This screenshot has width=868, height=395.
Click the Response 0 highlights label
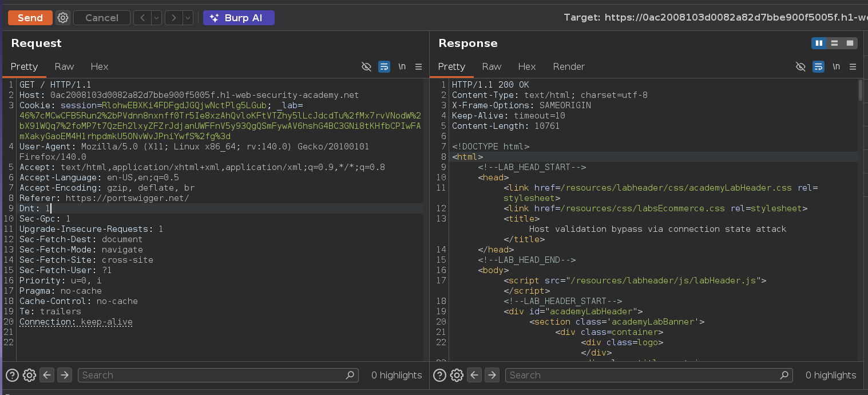point(831,375)
